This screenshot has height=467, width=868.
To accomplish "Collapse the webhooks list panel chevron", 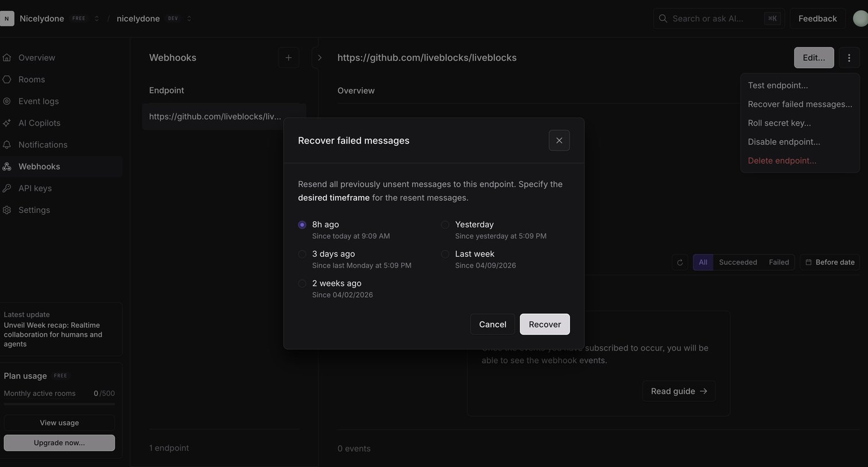I will pyautogui.click(x=320, y=57).
